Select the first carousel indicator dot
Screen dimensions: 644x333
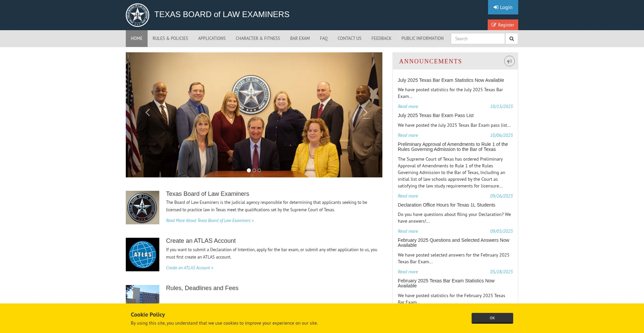click(249, 170)
